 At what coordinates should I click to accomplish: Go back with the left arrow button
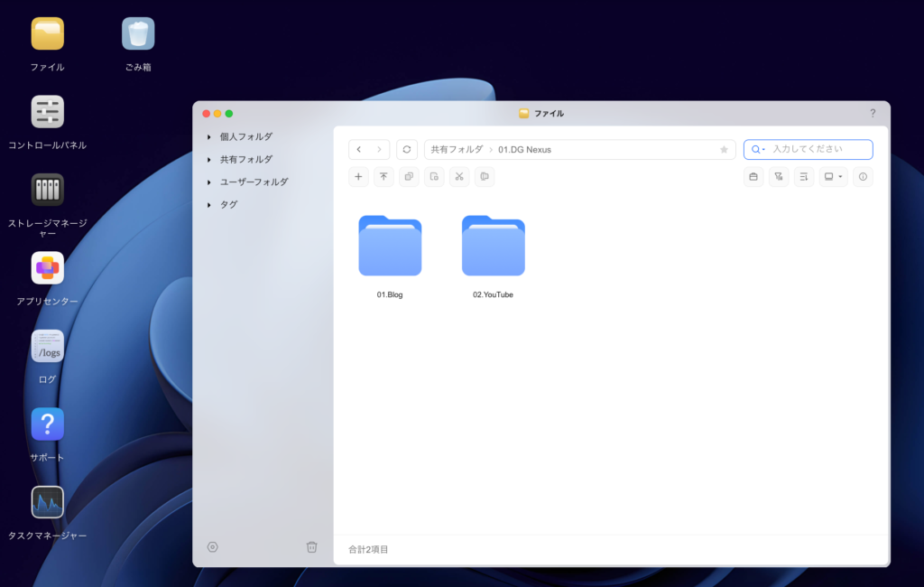coord(359,150)
